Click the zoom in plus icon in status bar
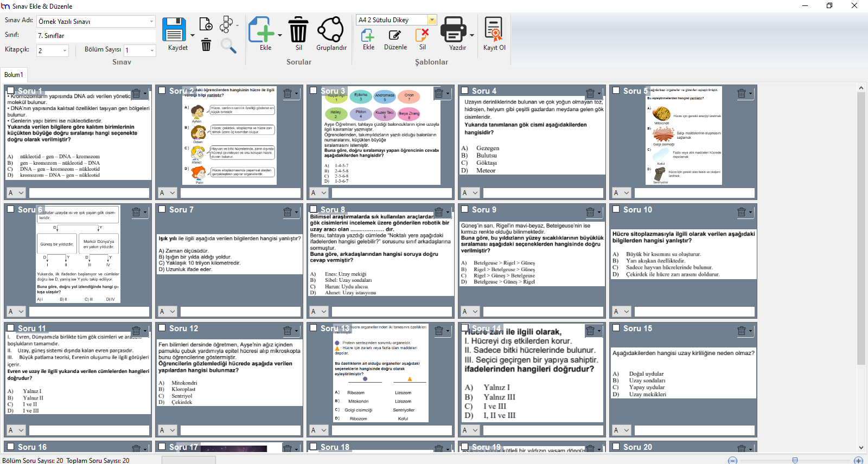868x464 pixels. (x=858, y=460)
